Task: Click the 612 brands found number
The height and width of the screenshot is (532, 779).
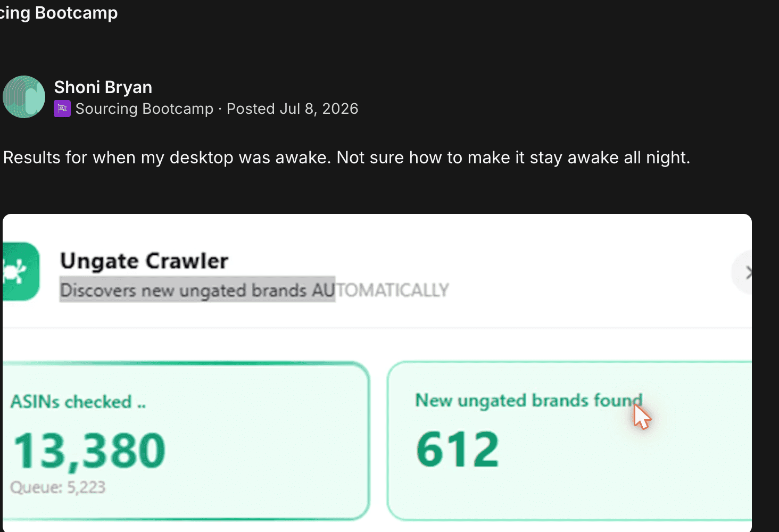Action: pos(458,449)
